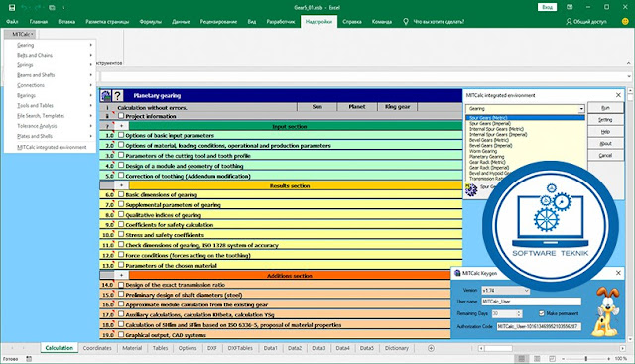Click the vertical scroll down arrow
Screen dimensions: 635x364
(x=630, y=339)
